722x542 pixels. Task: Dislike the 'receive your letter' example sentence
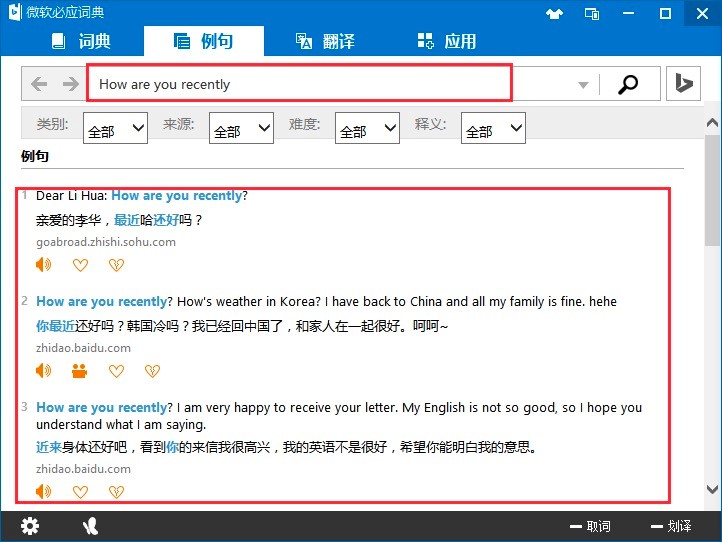[116, 492]
